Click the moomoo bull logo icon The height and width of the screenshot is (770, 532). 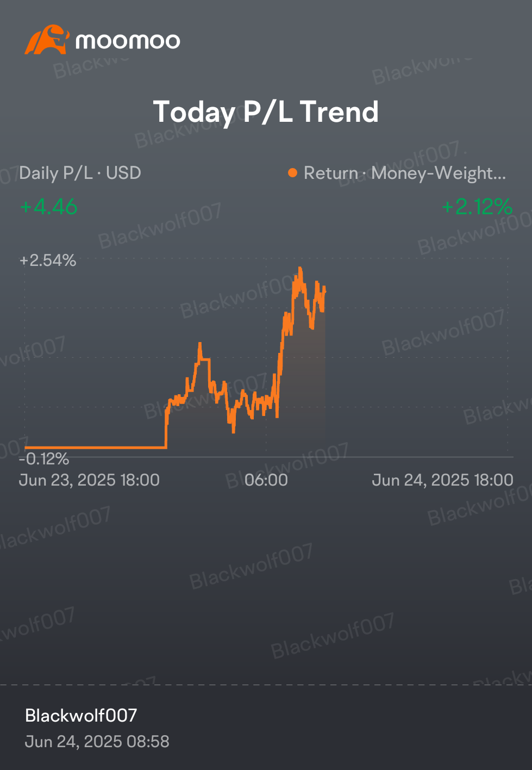(x=47, y=39)
